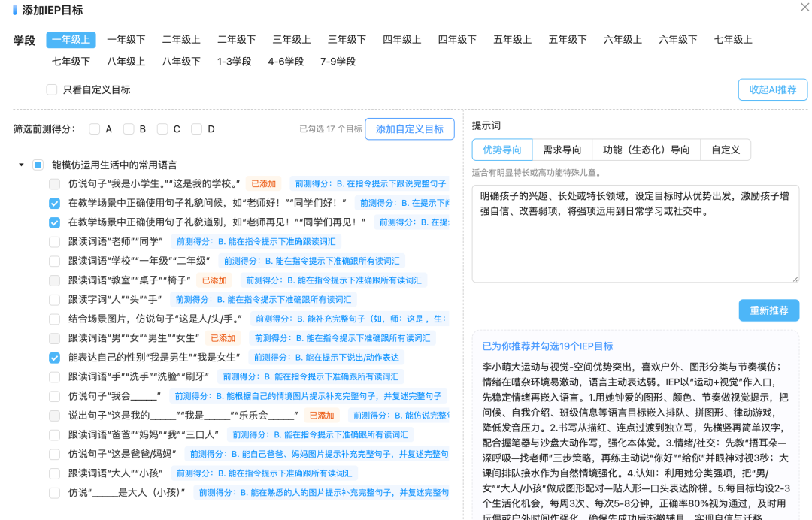Select the 四年级上 grade stage
The image size is (812, 520).
pos(401,40)
